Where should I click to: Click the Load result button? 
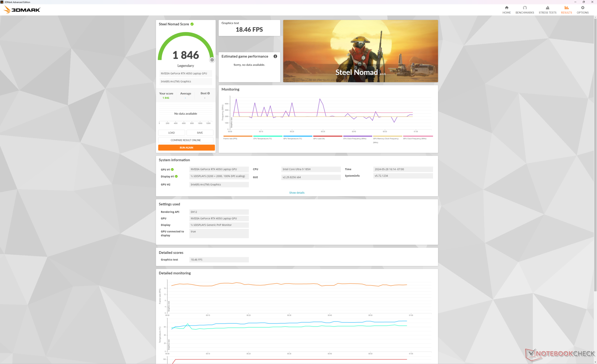(x=171, y=133)
